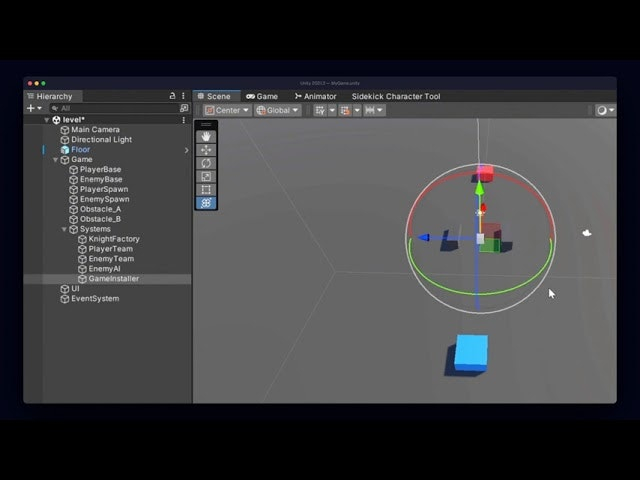Viewport: 640px width, 480px height.
Task: Open the Hierarchy panel three-dot options menu
Action: (184, 96)
